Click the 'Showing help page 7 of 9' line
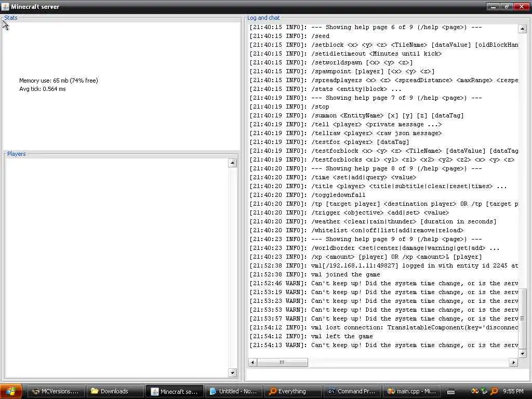The width and height of the screenshot is (532, 399). tap(365, 98)
